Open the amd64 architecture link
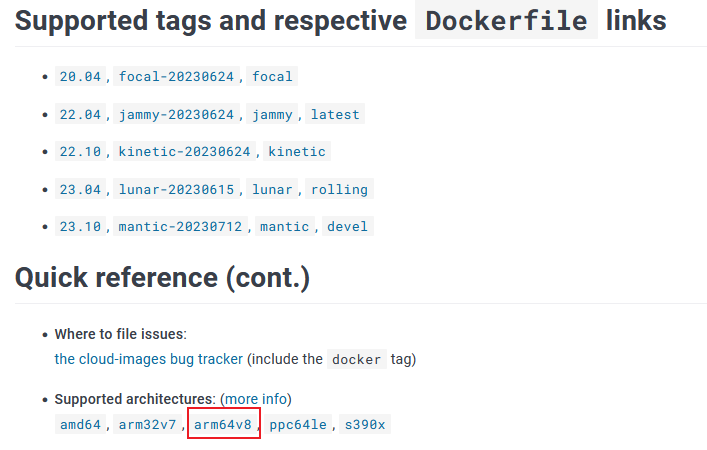This screenshot has height=450, width=707. pos(80,424)
